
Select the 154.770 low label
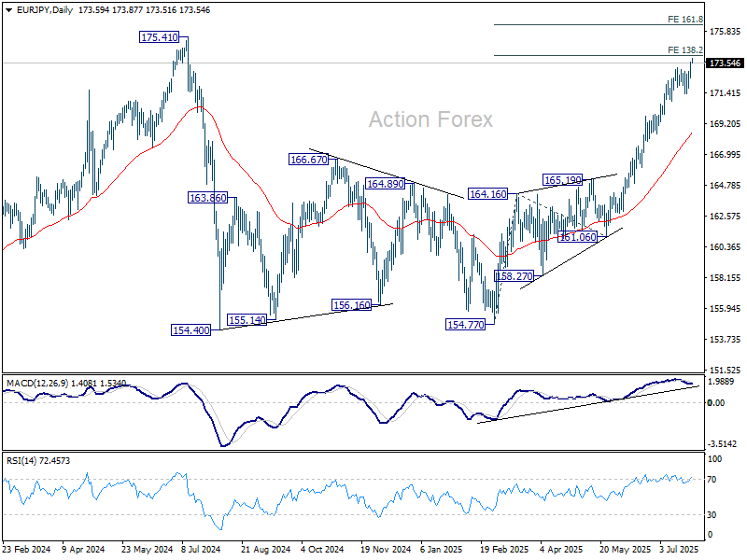465,325
